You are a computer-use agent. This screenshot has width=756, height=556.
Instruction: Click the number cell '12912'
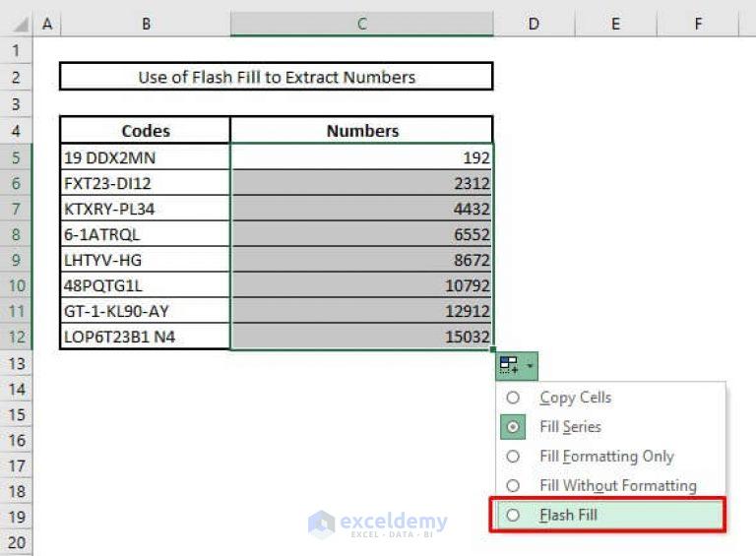pyautogui.click(x=362, y=311)
